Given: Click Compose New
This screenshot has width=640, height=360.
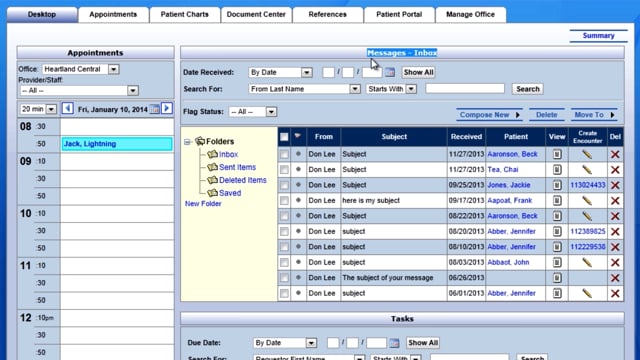Looking at the screenshot, I should coord(489,115).
